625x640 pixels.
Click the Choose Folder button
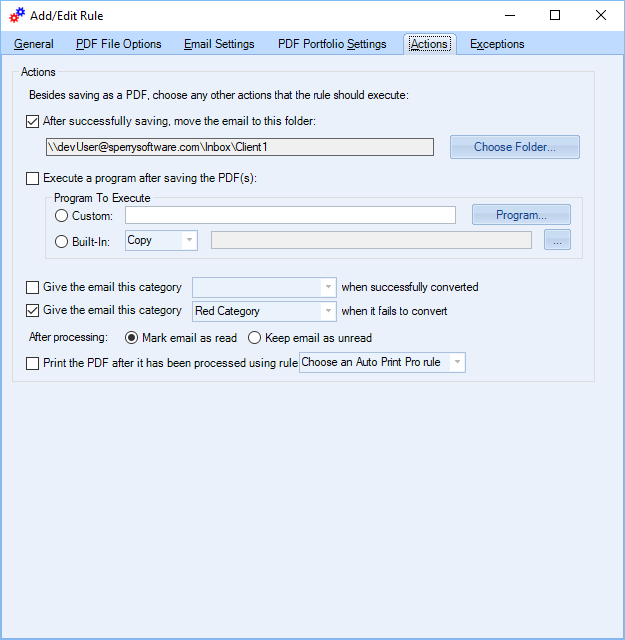pos(514,147)
